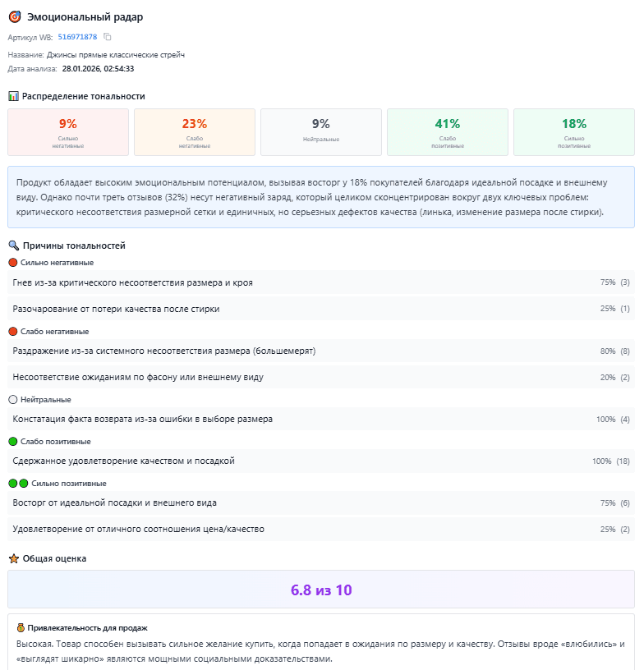Select the 18% Сильно позитивные card
This screenshot has width=644, height=670.
click(574, 132)
